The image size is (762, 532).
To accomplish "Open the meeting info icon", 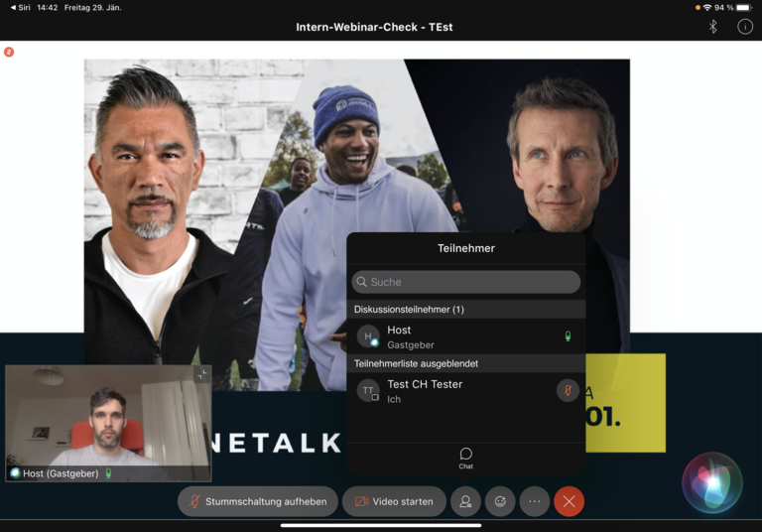I will click(x=744, y=27).
